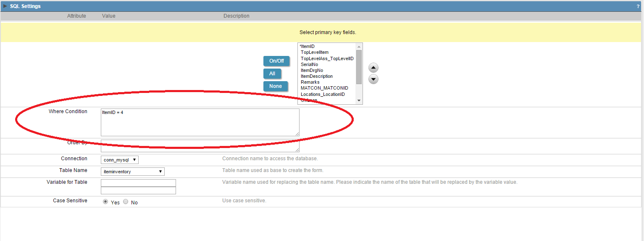This screenshot has width=644, height=241.
Task: Select SerialNo in the field list
Action: 309,64
